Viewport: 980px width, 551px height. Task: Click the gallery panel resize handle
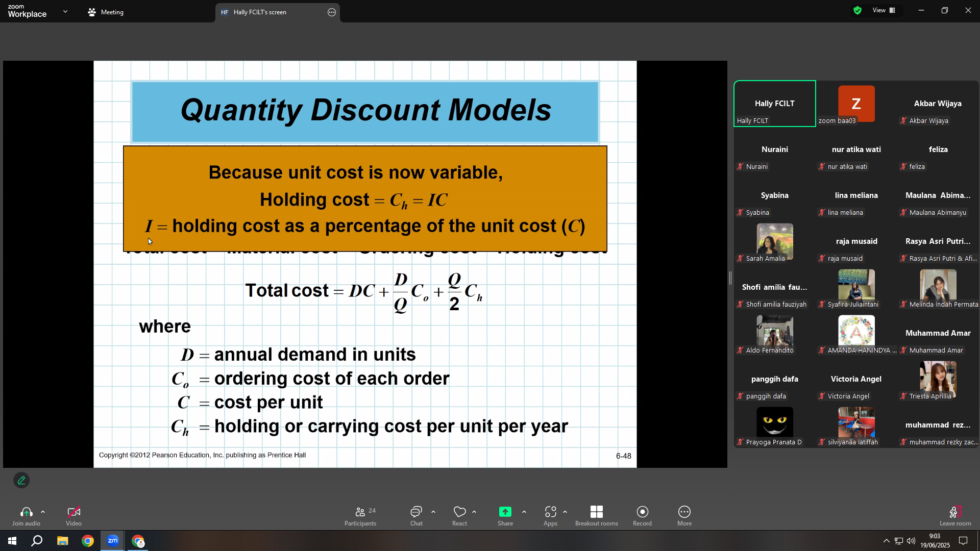coord(730,278)
